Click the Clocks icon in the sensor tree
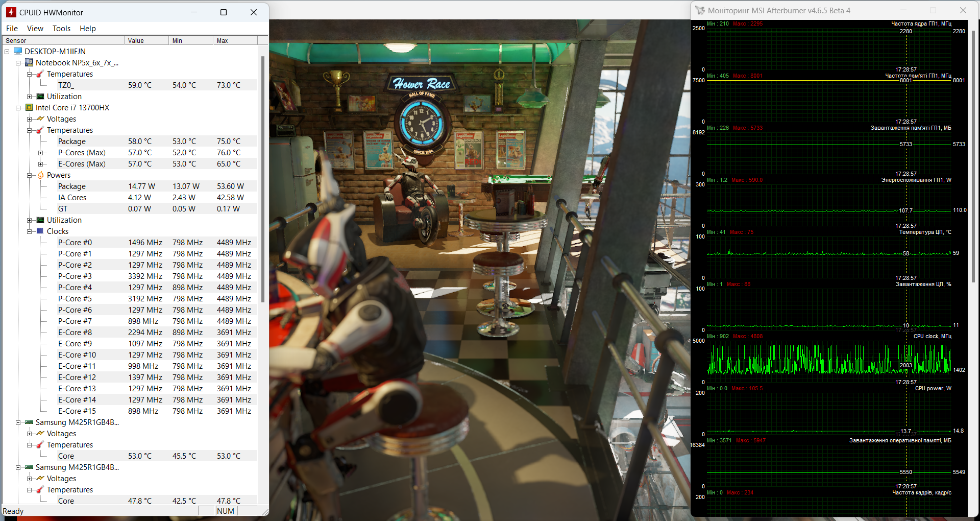The height and width of the screenshot is (521, 980). (x=40, y=231)
